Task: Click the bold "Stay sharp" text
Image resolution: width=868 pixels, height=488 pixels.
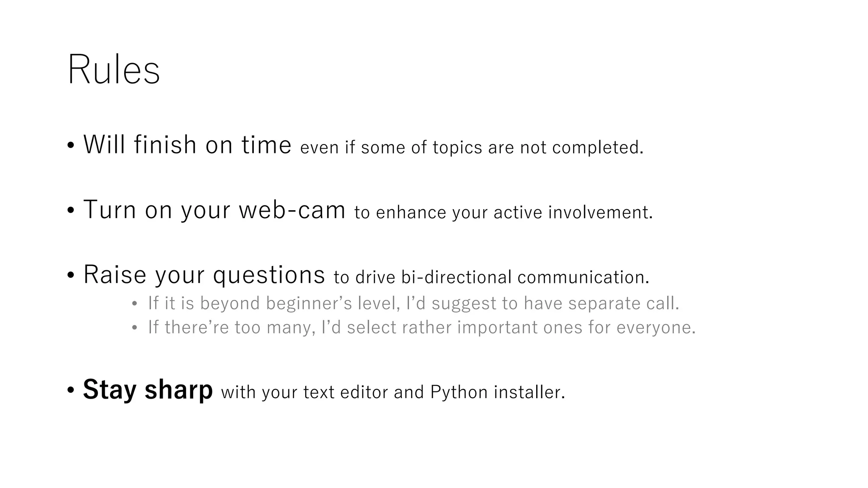Action: click(147, 389)
